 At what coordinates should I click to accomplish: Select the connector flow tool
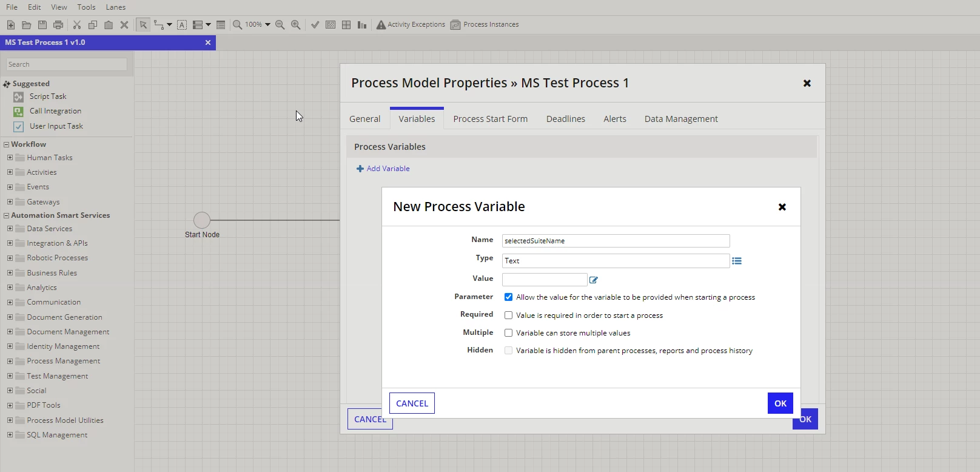coord(159,25)
